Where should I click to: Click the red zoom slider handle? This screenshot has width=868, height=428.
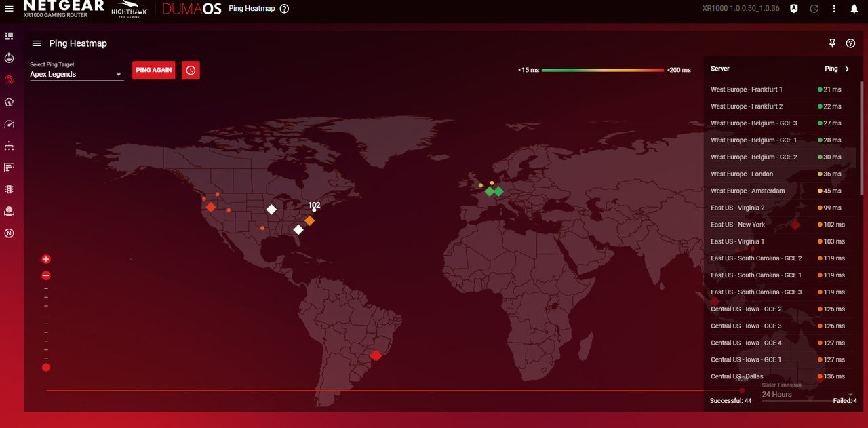tap(46, 368)
